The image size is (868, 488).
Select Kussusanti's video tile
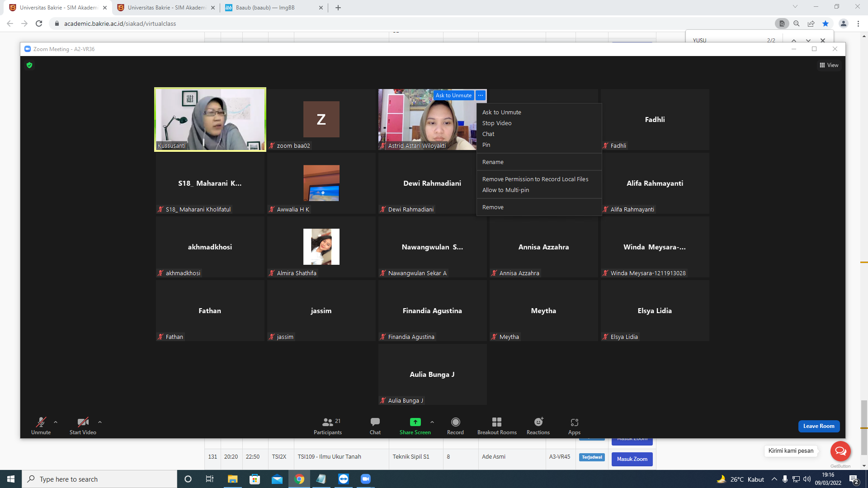click(210, 119)
